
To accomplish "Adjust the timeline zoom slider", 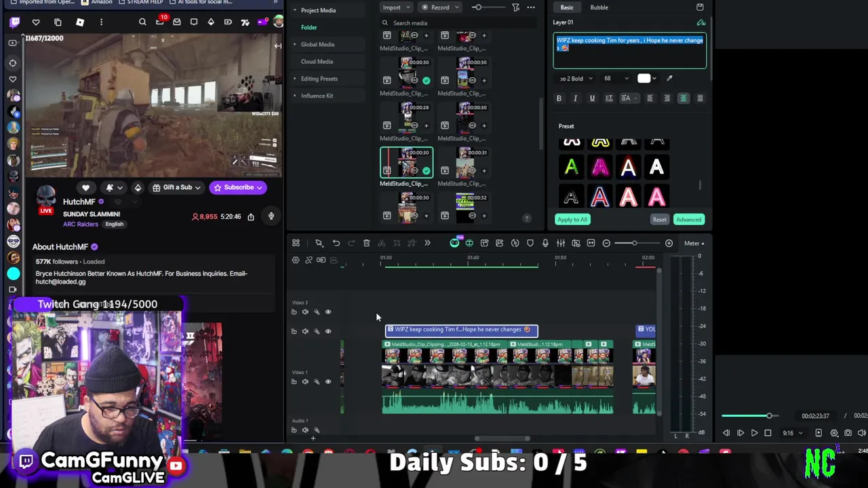I will [x=634, y=243].
